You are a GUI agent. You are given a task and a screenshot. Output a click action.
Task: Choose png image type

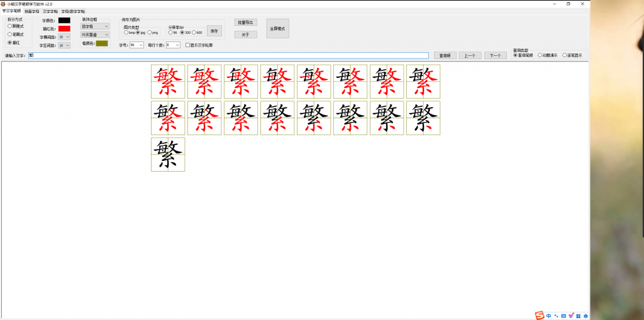[152, 33]
